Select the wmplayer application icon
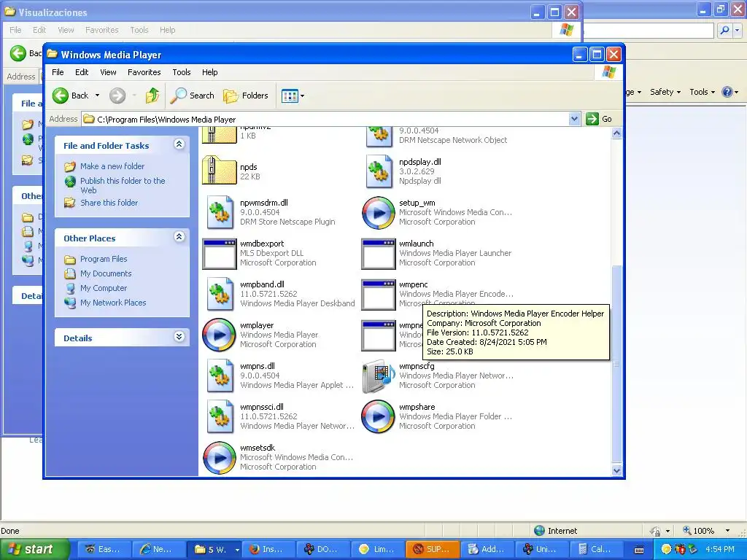 tap(219, 335)
